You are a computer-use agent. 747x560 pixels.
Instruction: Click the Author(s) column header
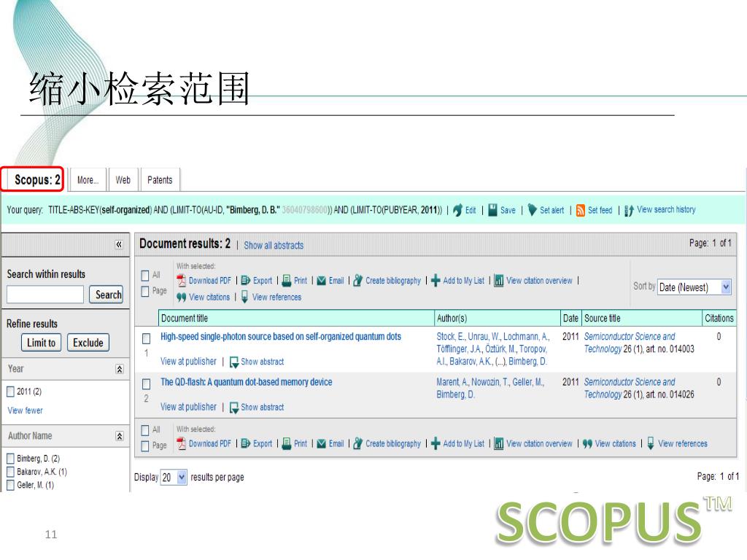click(498, 318)
